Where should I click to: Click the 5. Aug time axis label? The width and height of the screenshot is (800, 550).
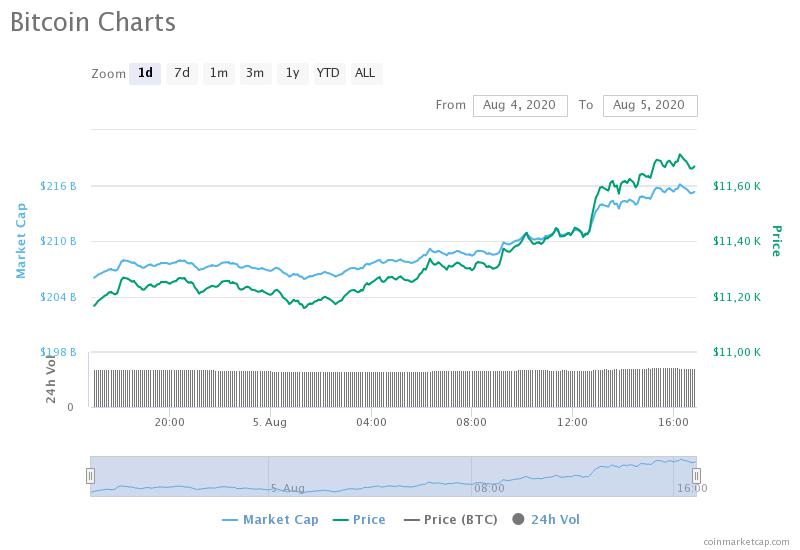(270, 422)
